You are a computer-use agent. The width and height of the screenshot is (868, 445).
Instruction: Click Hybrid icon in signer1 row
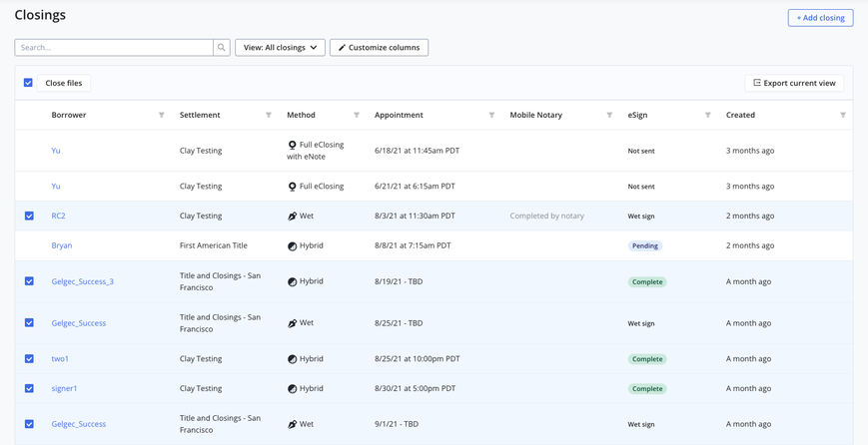(293, 389)
